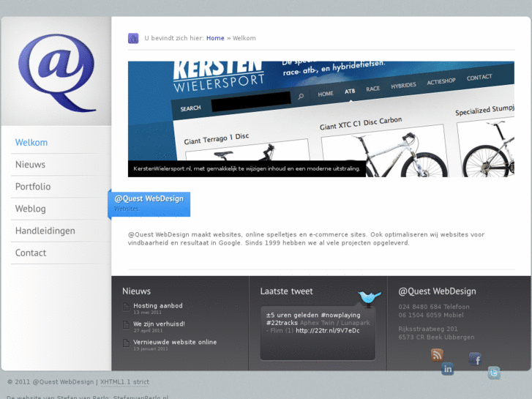Navigate to the Contact page
Image resolution: width=532 pixels, height=399 pixels.
31,253
